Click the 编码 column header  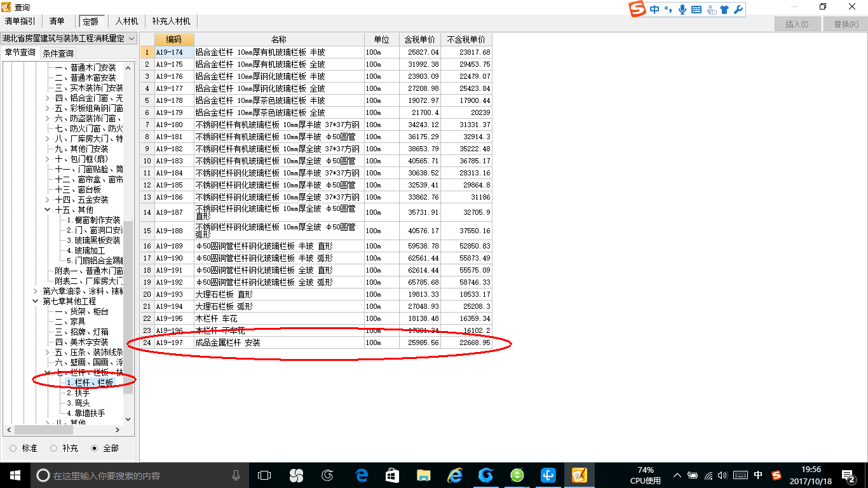[174, 39]
